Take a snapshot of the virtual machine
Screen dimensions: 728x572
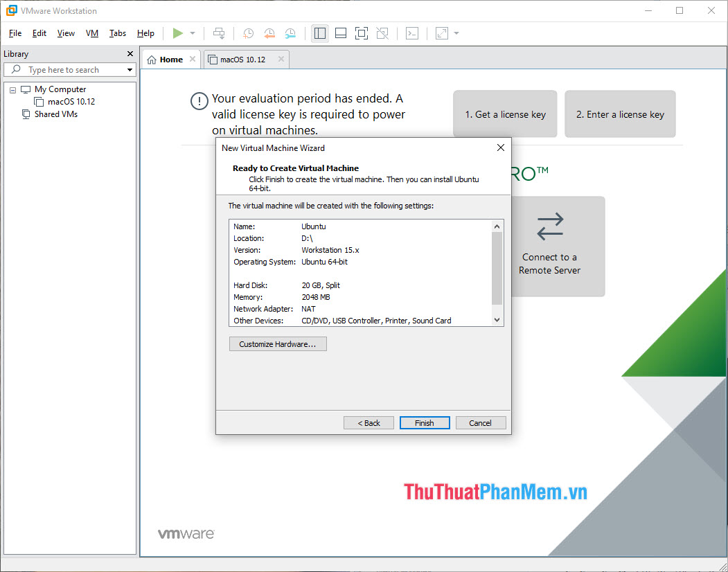pyautogui.click(x=248, y=33)
